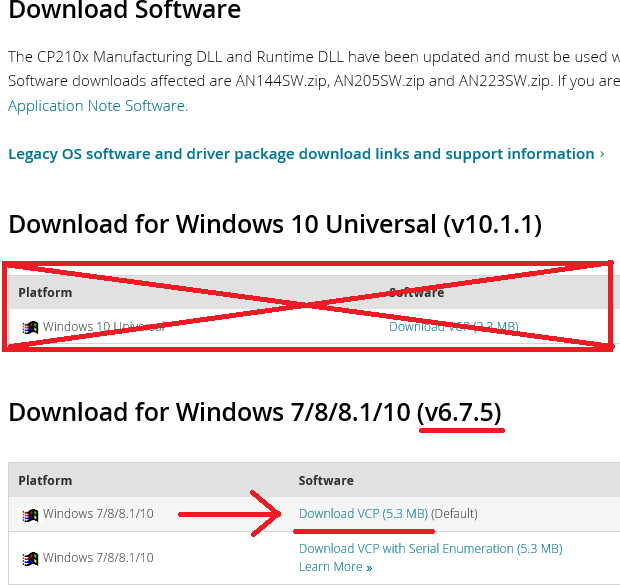
Task: Click the underlined v6.7.5 version text
Action: [x=460, y=412]
